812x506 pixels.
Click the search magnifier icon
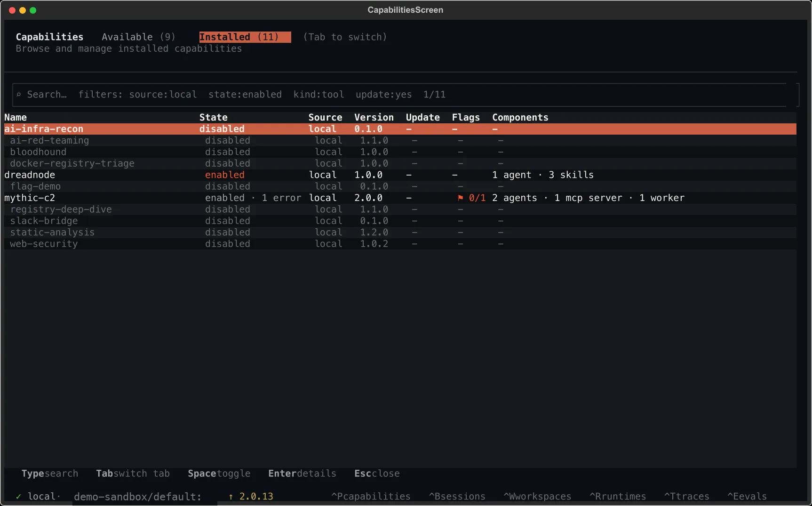coord(19,95)
